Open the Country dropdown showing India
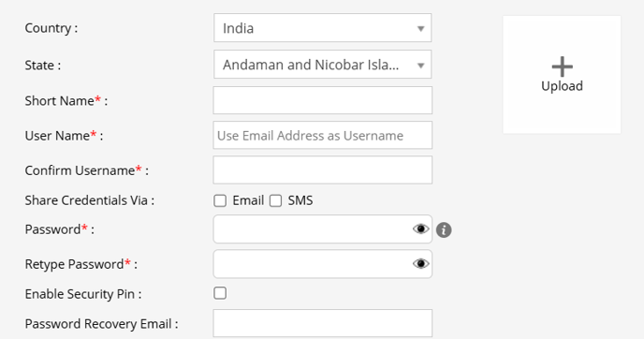The width and height of the screenshot is (644, 339). coord(322,28)
